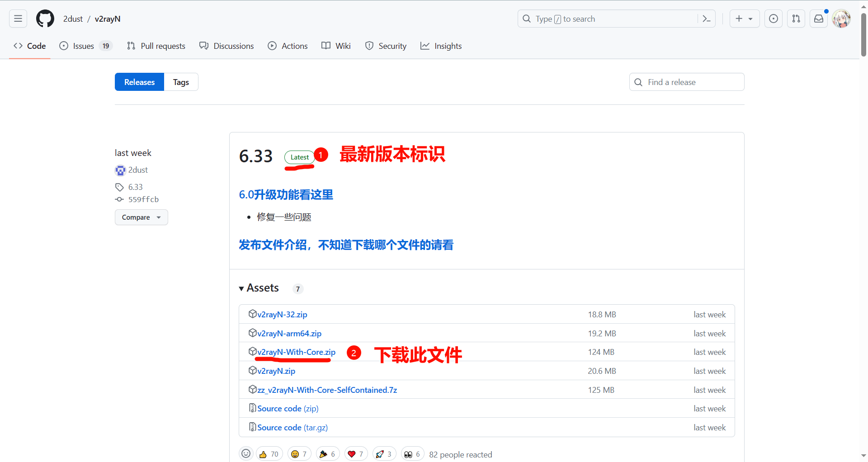Open the add reaction smiley picker
Screen dimensions: 868x462
click(246, 453)
